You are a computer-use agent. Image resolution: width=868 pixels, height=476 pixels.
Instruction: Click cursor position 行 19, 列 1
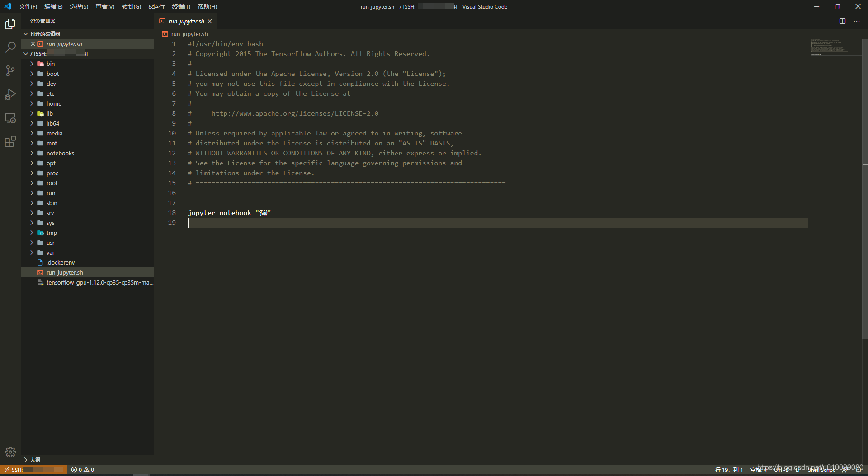[729, 470]
